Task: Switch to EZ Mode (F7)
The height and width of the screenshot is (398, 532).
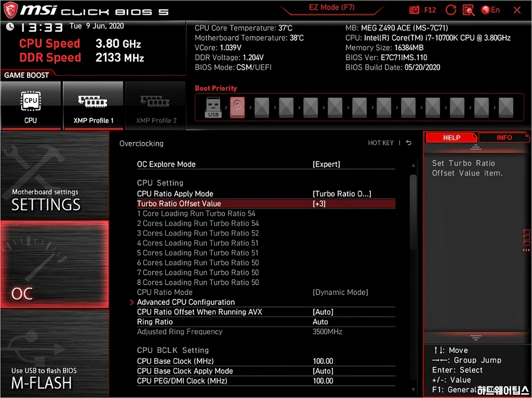Action: pos(331,7)
